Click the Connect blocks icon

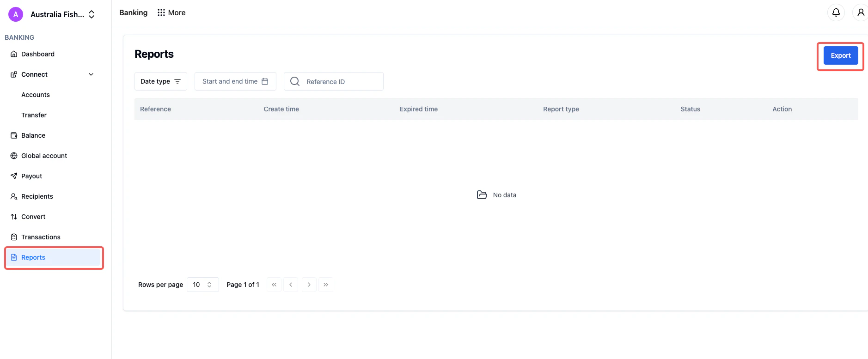(14, 74)
